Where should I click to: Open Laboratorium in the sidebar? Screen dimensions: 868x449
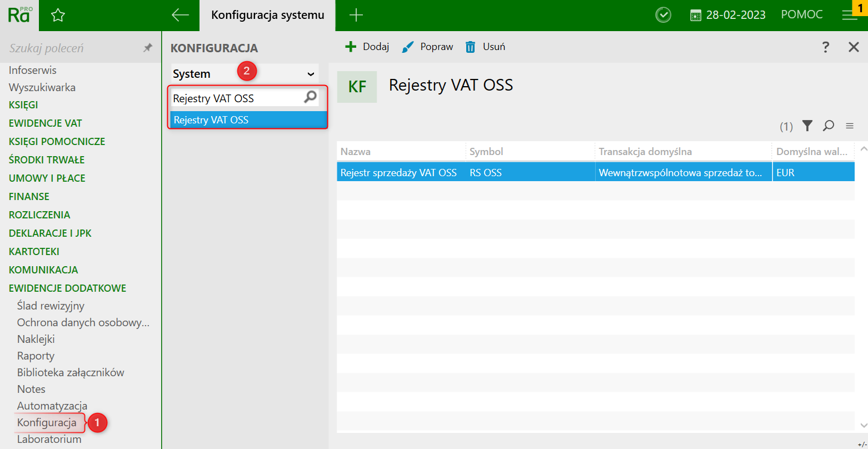(x=49, y=439)
